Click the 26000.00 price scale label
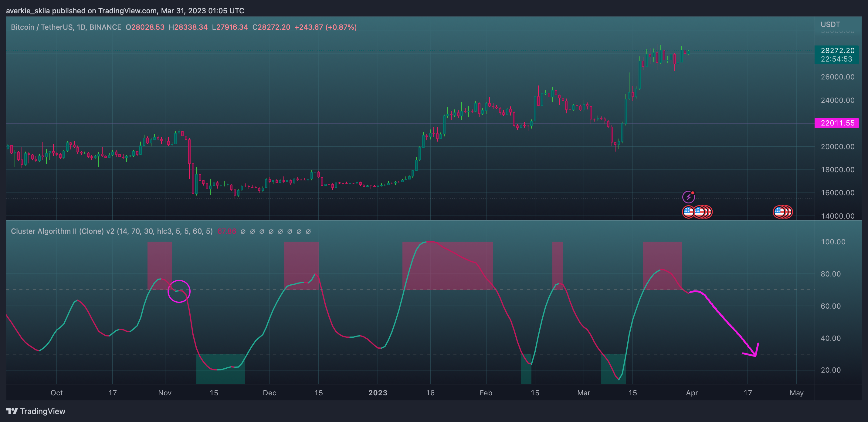Screen dimensions: 868x422 [837, 77]
